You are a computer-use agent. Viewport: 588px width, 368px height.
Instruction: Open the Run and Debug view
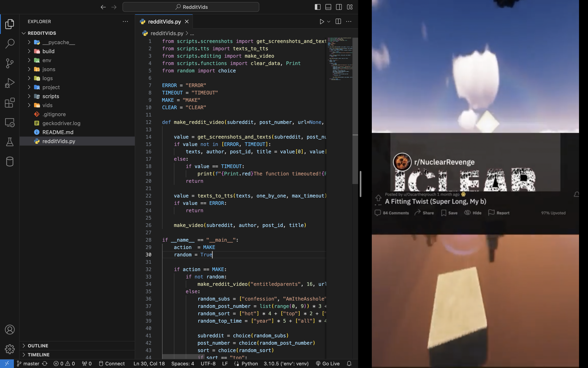(10, 83)
